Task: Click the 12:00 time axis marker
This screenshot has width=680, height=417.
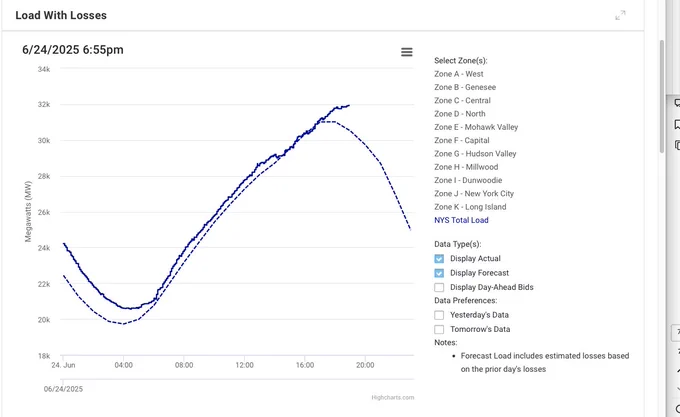Action: (x=244, y=365)
